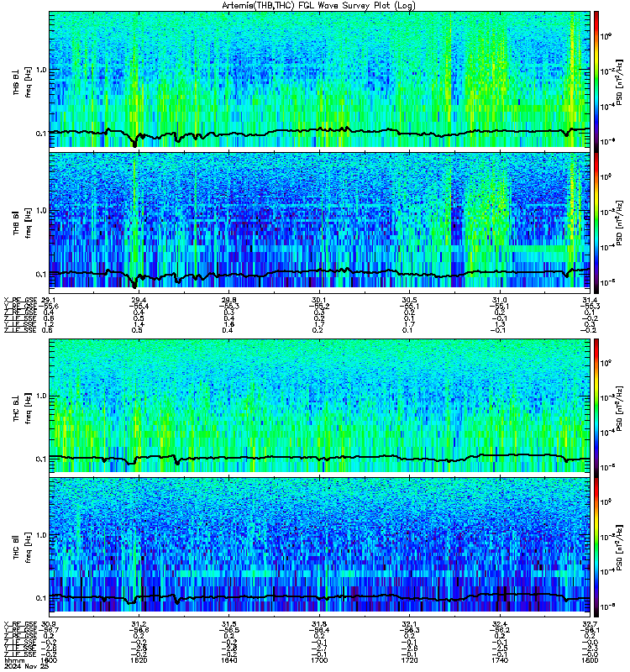Click the "THB B∥ freq [Hz]" axis label
This screenshot has width=630, height=672.
(22, 223)
